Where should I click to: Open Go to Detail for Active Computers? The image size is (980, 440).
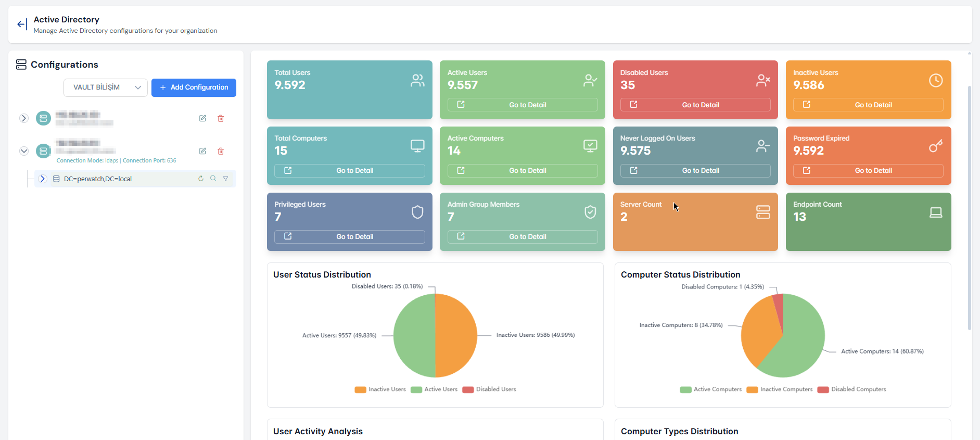point(523,170)
